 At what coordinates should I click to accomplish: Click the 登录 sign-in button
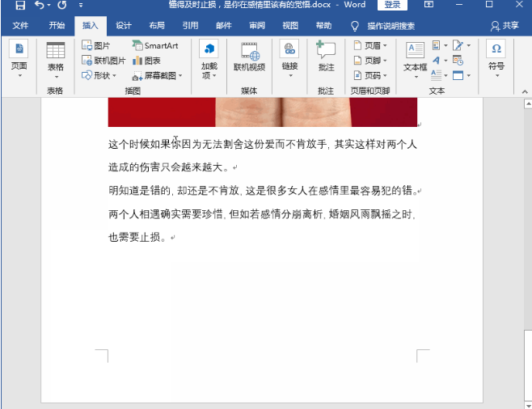[x=392, y=5]
